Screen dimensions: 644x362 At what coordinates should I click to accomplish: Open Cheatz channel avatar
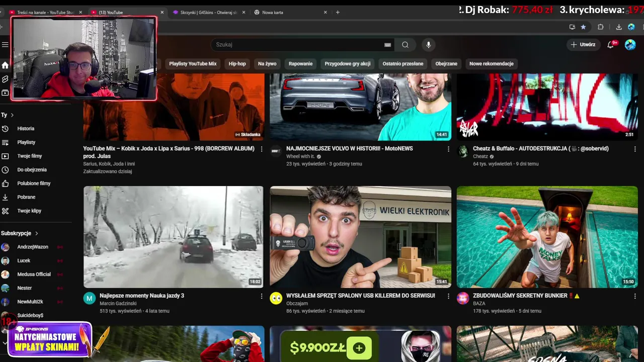pos(463,151)
